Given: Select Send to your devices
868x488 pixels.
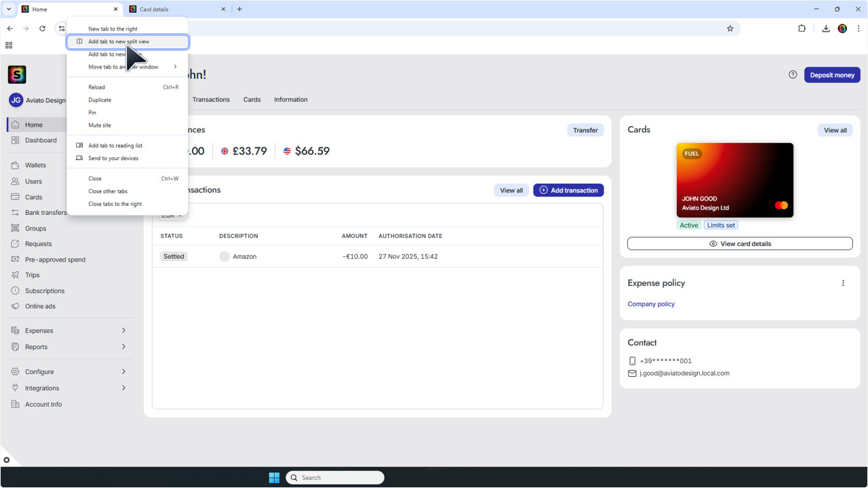Looking at the screenshot, I should pos(127,158).
